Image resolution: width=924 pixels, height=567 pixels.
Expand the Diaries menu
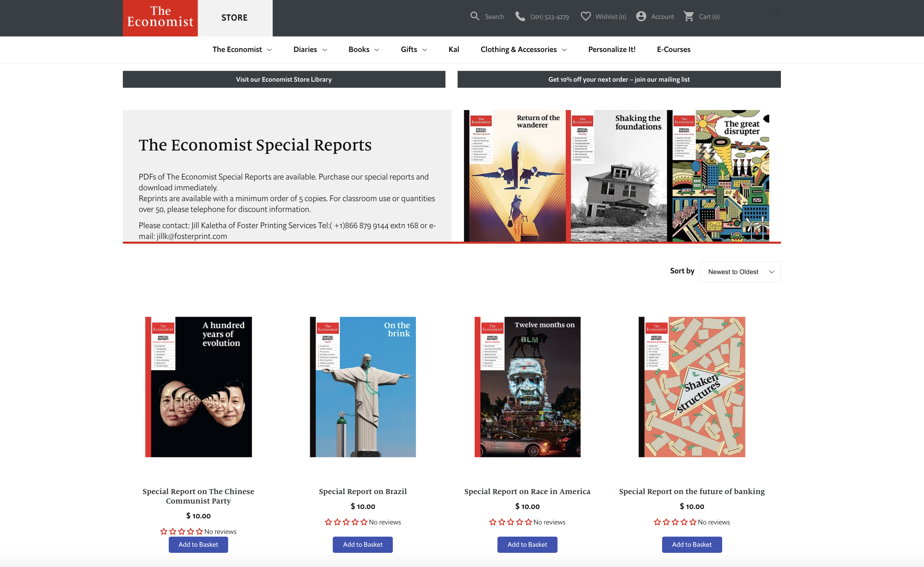tap(310, 50)
